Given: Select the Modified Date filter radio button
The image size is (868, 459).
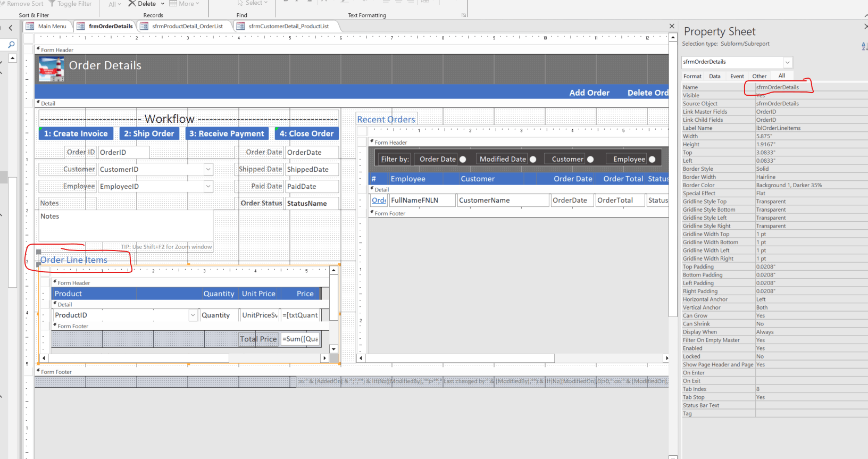Looking at the screenshot, I should pyautogui.click(x=533, y=159).
